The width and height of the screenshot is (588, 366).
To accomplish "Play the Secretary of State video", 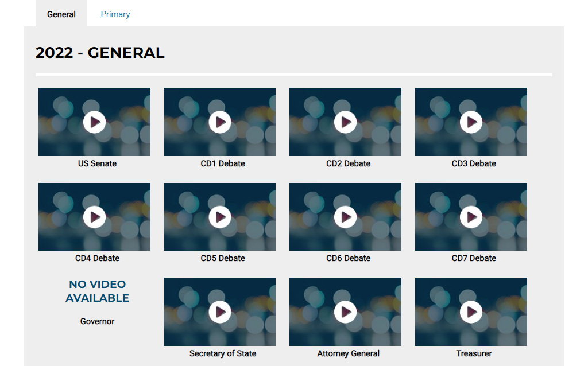I will point(220,312).
